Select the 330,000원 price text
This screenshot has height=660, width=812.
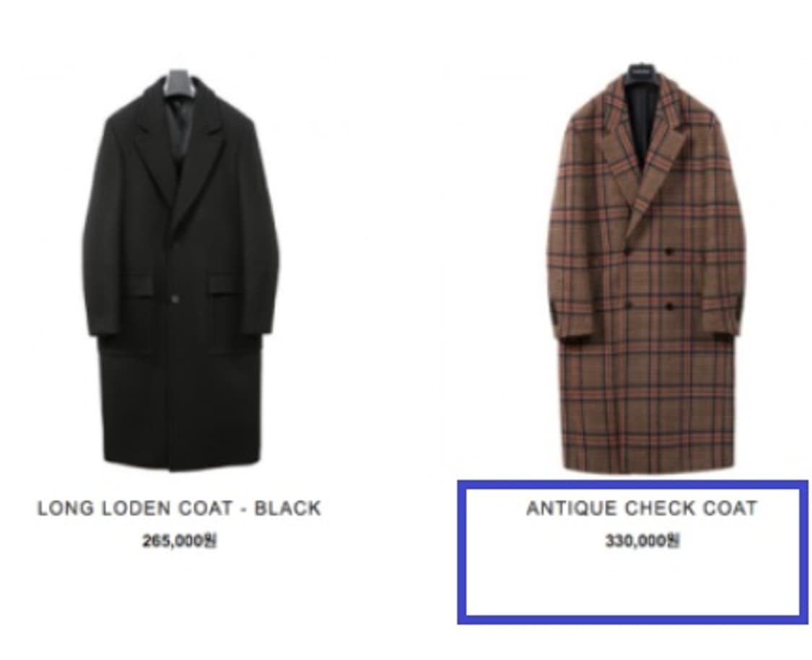click(642, 541)
